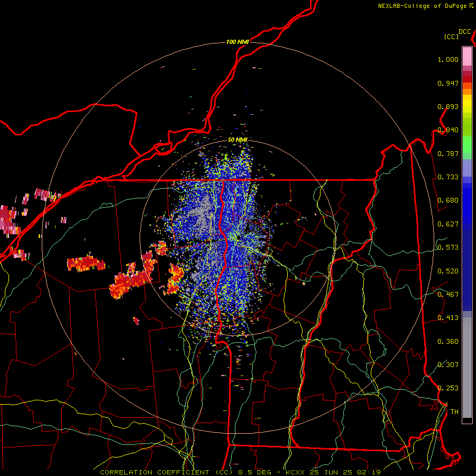Click the 0.840 scale value
This screenshot has height=476, width=476.
click(448, 130)
